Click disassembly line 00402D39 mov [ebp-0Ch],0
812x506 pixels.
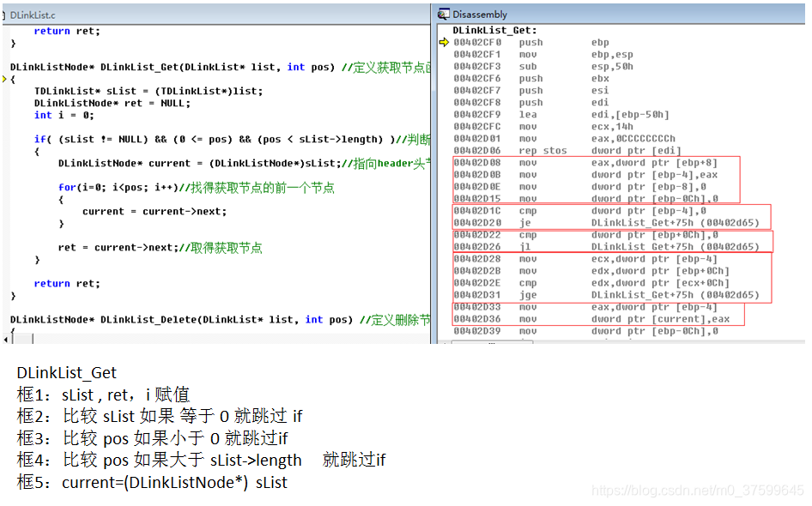tap(585, 331)
